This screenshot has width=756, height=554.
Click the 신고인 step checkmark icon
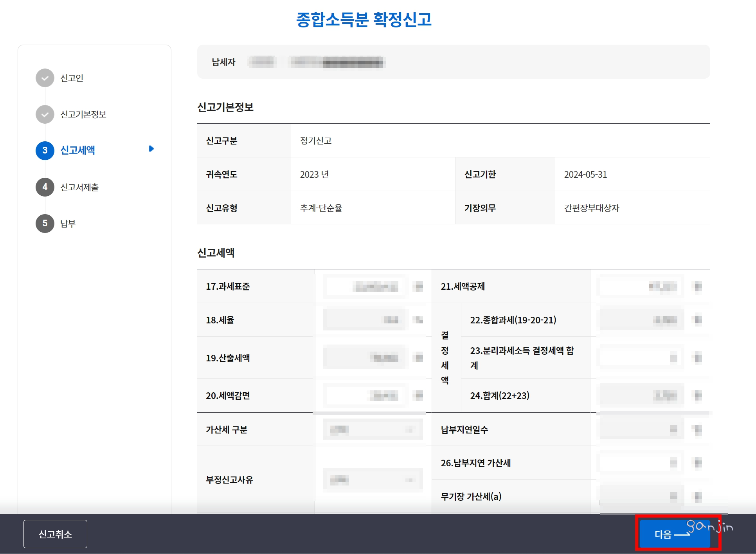click(x=45, y=78)
